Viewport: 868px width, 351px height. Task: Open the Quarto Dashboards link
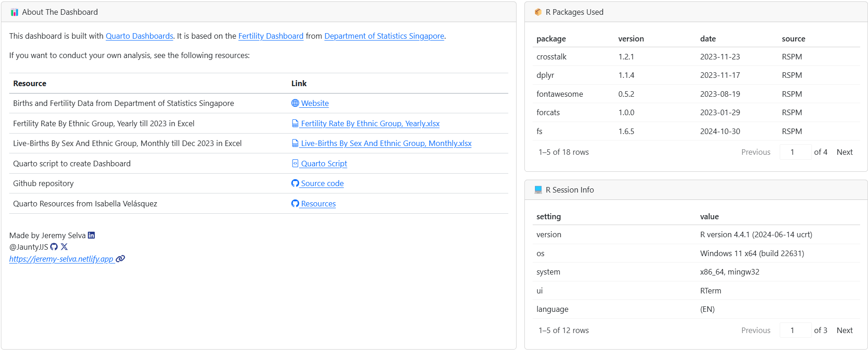pos(139,36)
